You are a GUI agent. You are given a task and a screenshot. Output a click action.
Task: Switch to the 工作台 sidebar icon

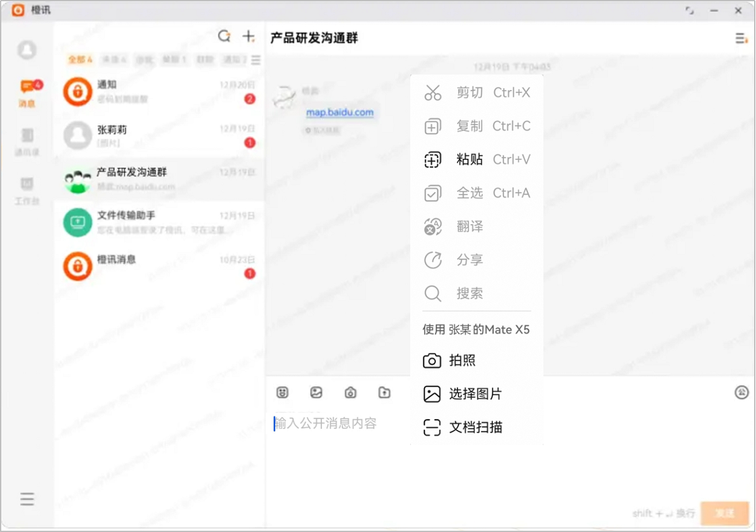26,189
